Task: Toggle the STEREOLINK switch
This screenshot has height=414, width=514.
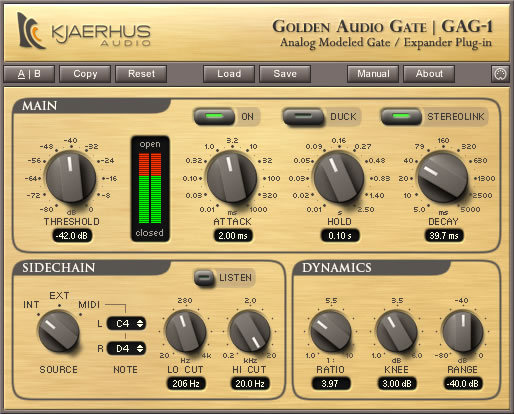Action: click(x=401, y=116)
